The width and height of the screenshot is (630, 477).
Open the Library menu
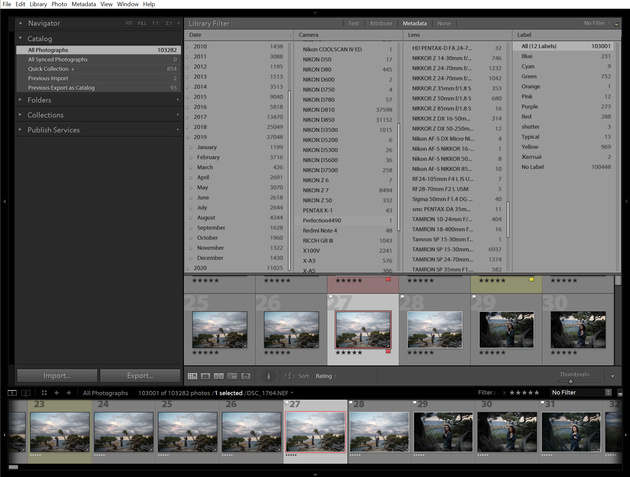pyautogui.click(x=38, y=4)
